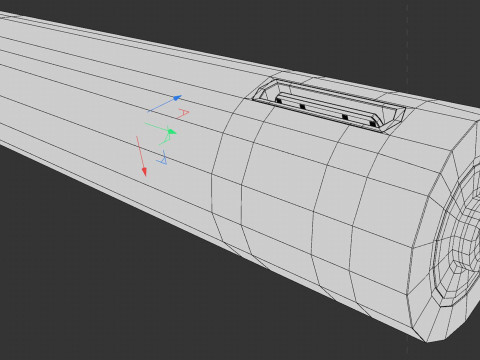
Task: Click the blue plane handle of the gizmo
Action: click(162, 157)
